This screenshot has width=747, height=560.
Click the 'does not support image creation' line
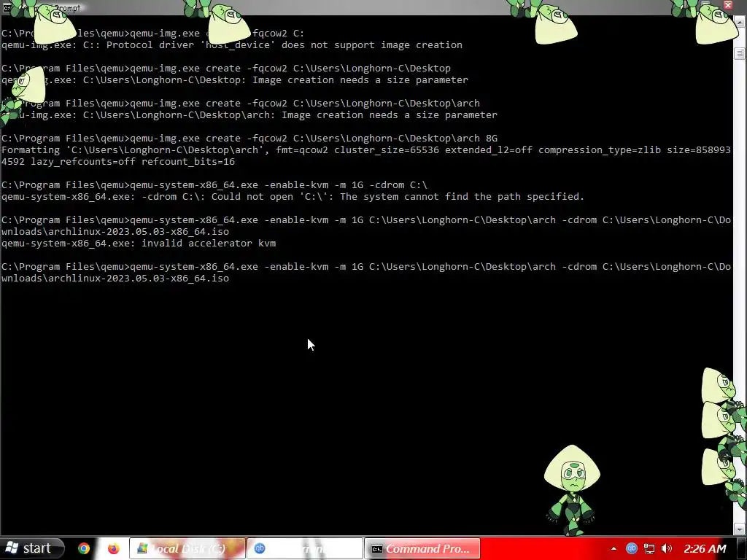[232, 44]
